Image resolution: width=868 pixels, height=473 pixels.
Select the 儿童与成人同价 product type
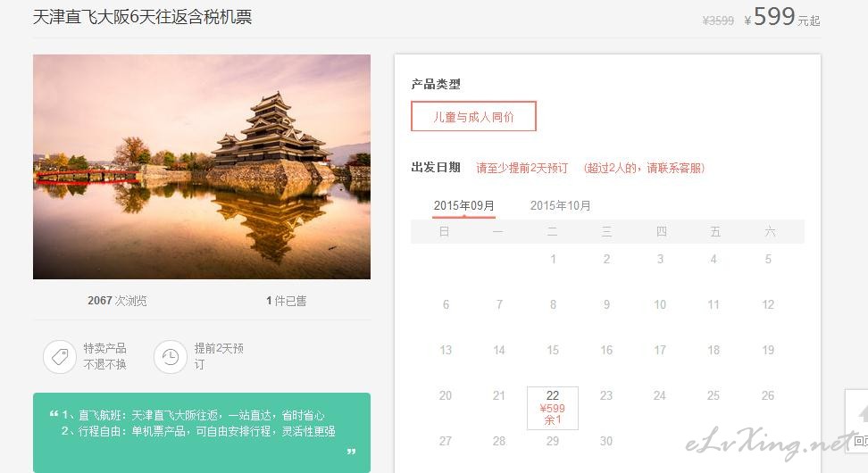473,117
